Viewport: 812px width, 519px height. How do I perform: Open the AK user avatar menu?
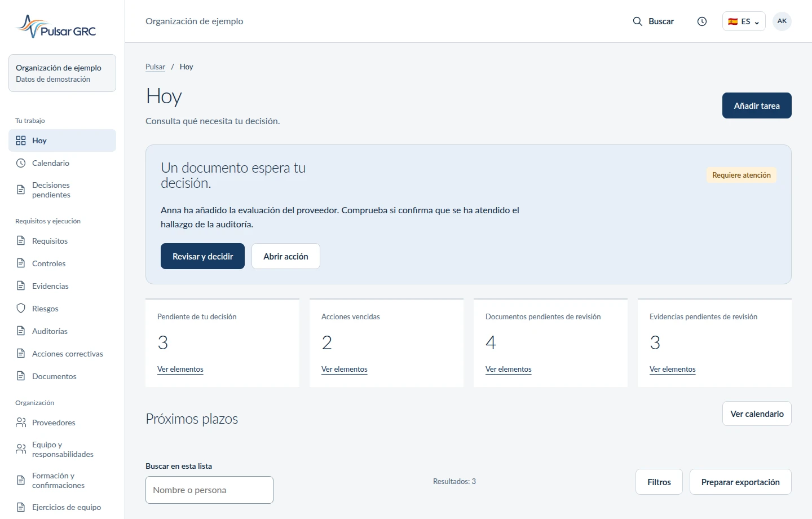click(782, 21)
